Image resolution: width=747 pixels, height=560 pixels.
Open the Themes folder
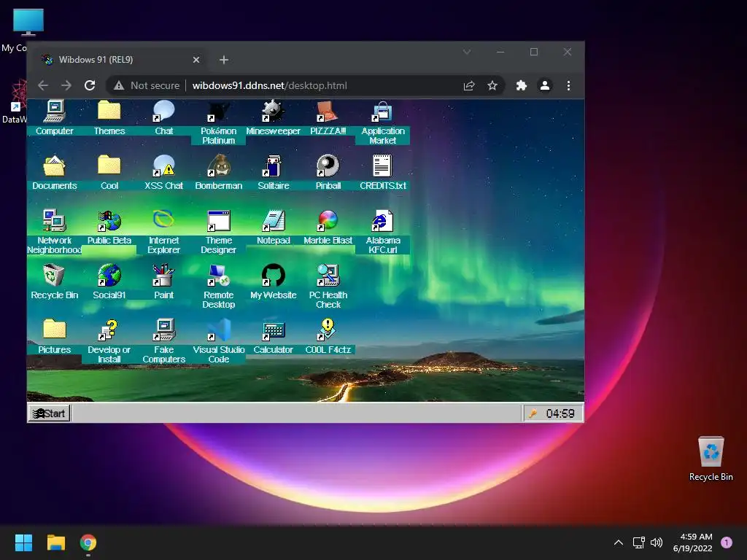tap(109, 118)
